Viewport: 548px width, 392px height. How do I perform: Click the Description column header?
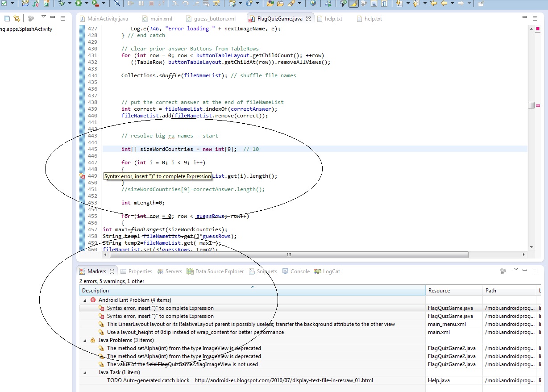tap(253, 291)
